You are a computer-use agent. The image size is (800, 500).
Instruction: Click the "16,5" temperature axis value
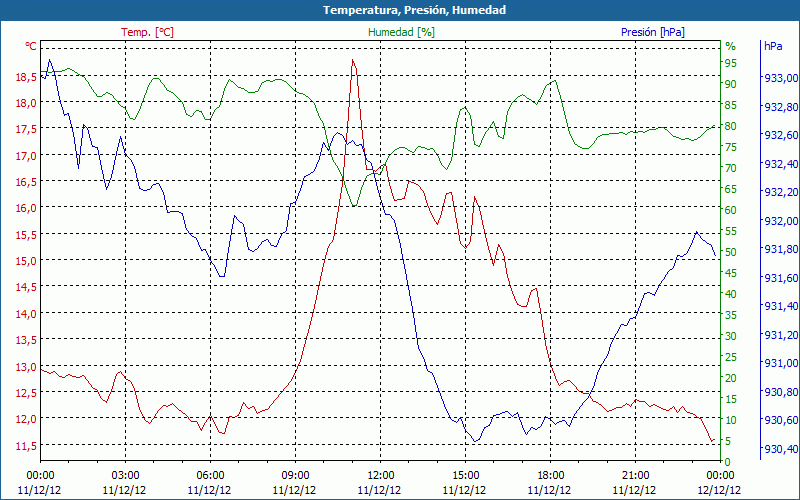click(x=26, y=182)
